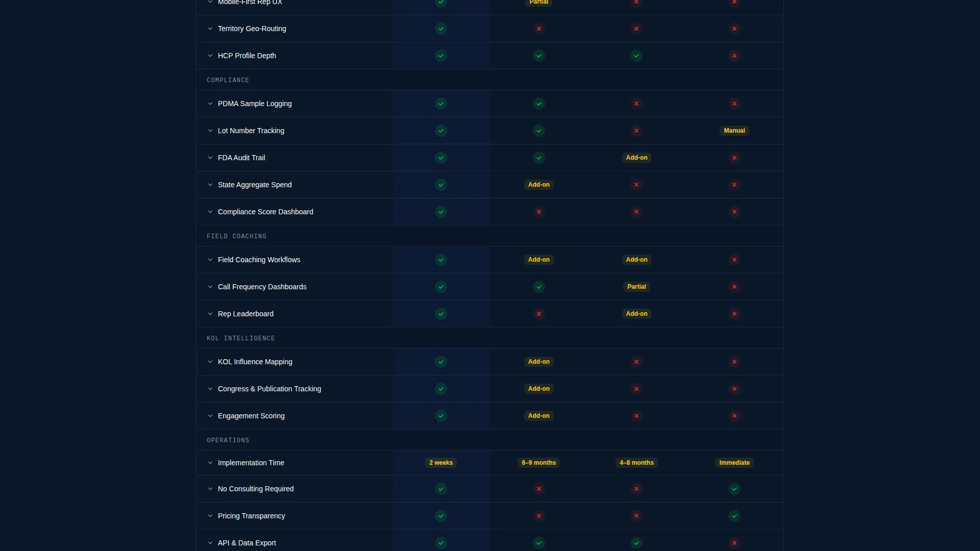Click the second-column green check for Call Frequency Dashboards
980x551 pixels.
click(539, 287)
